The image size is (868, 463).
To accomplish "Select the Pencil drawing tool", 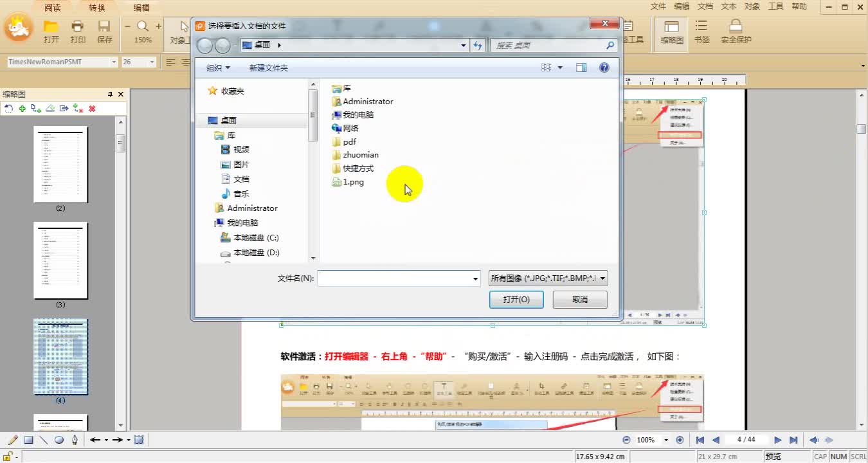I will pos(12,439).
